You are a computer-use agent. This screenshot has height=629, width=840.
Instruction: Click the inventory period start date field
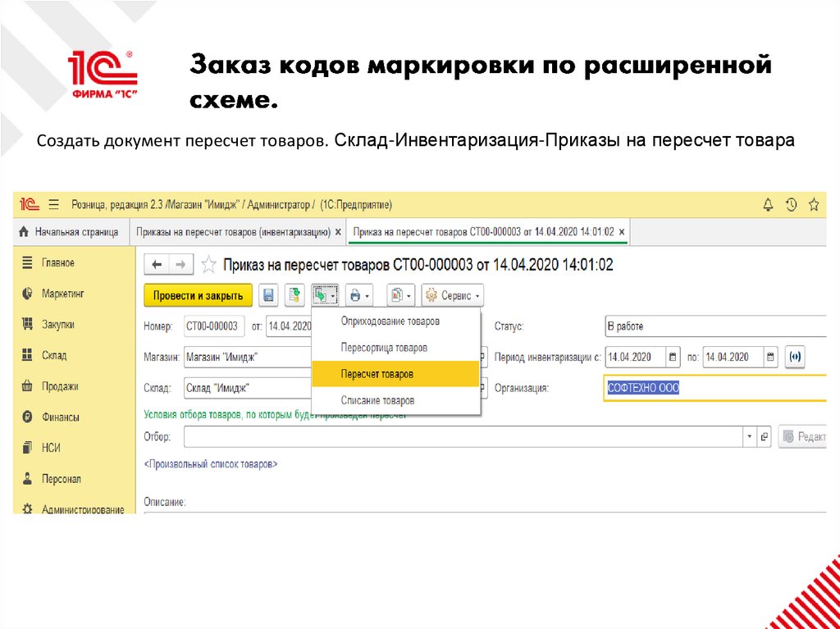(x=636, y=358)
